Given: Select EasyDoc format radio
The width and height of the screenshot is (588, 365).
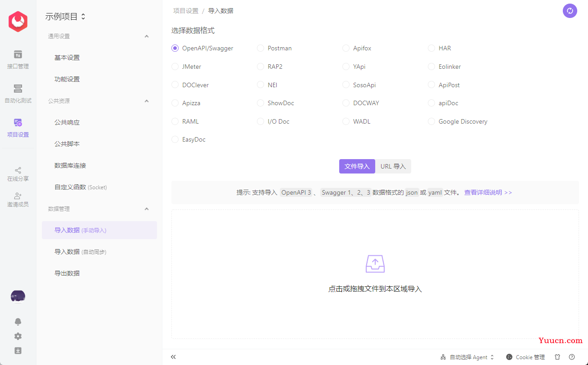Looking at the screenshot, I should [175, 139].
